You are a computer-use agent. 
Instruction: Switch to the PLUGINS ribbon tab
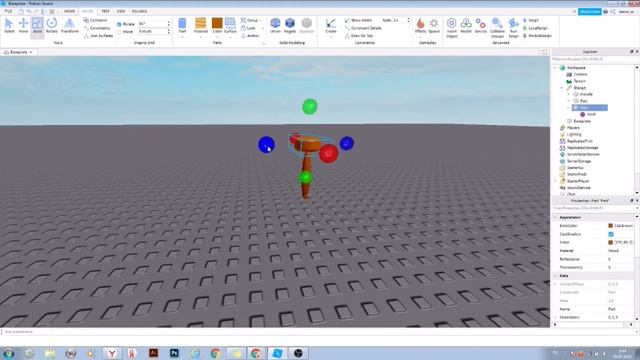click(140, 11)
